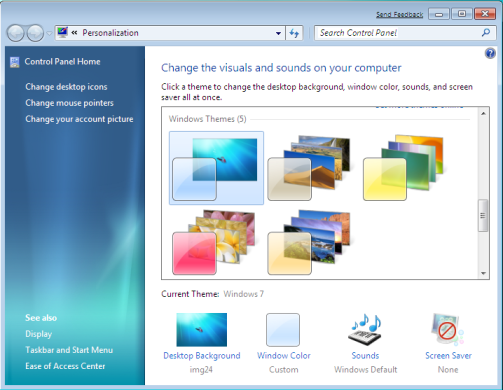This screenshot has width=503, height=390.
Task: Open help with the blue question mark
Action: pyautogui.click(x=490, y=53)
